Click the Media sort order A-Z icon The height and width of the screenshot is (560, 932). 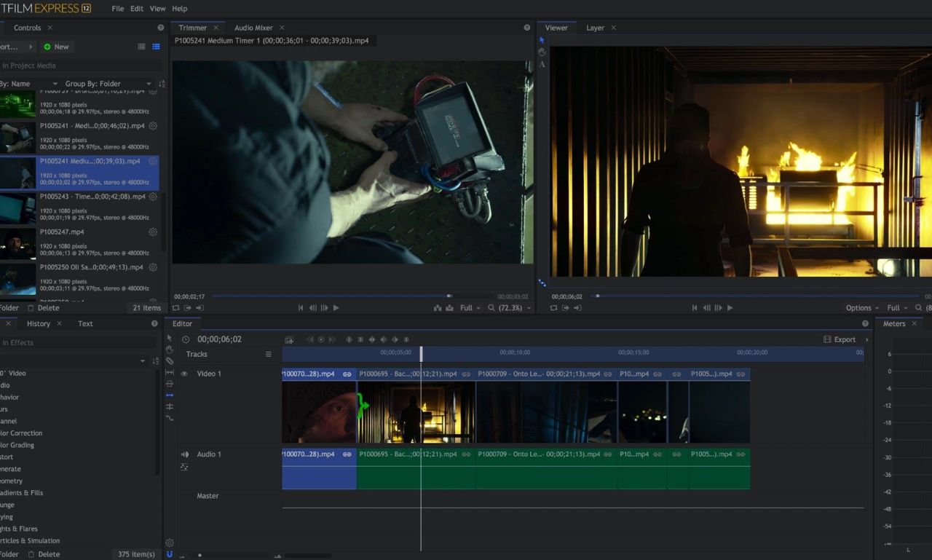coord(162,84)
